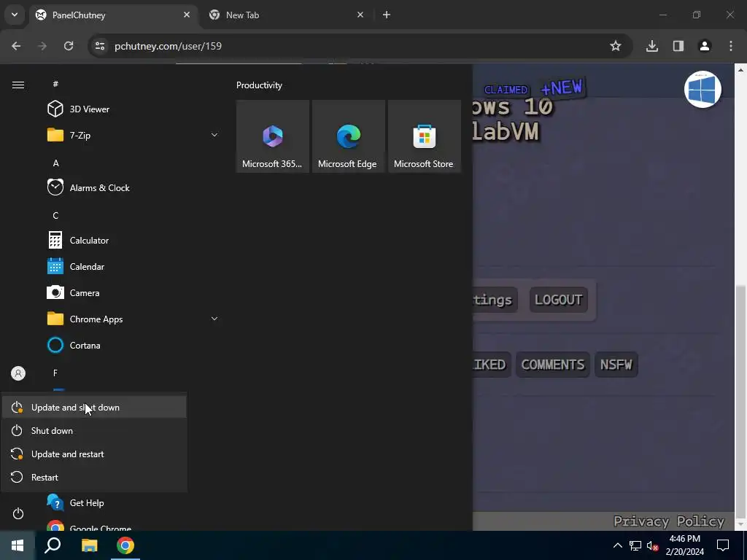This screenshot has width=747, height=560.
Task: Choose Restart from power menu
Action: (94, 478)
